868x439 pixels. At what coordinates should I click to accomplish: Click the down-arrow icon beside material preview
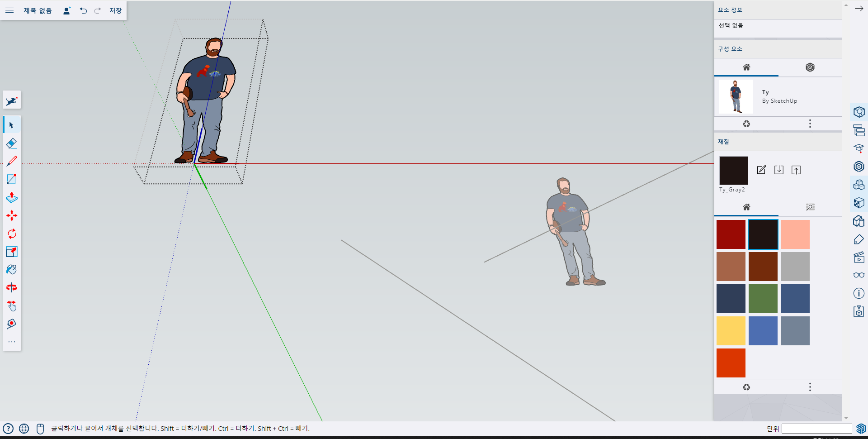pos(779,170)
